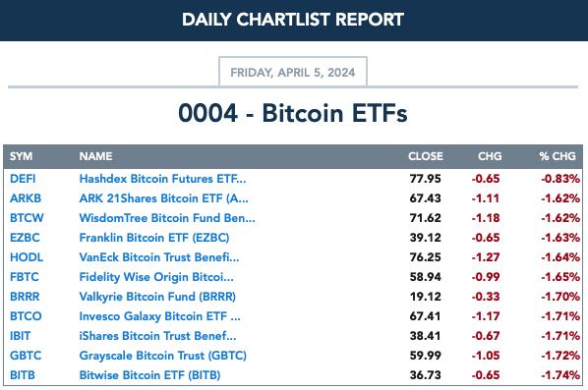Select Franklin Bitcoin ETF (EZBC) name
Screen dimensions: 588x390
(154, 238)
